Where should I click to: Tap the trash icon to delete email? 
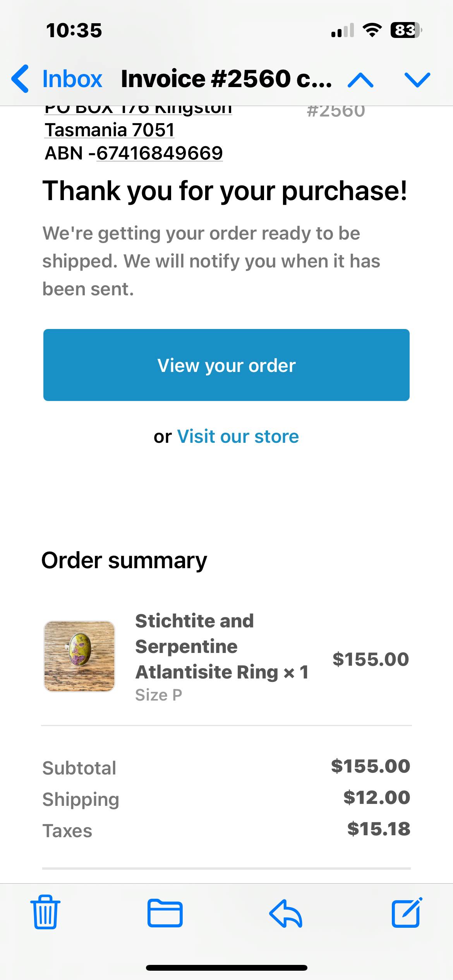pos(45,912)
